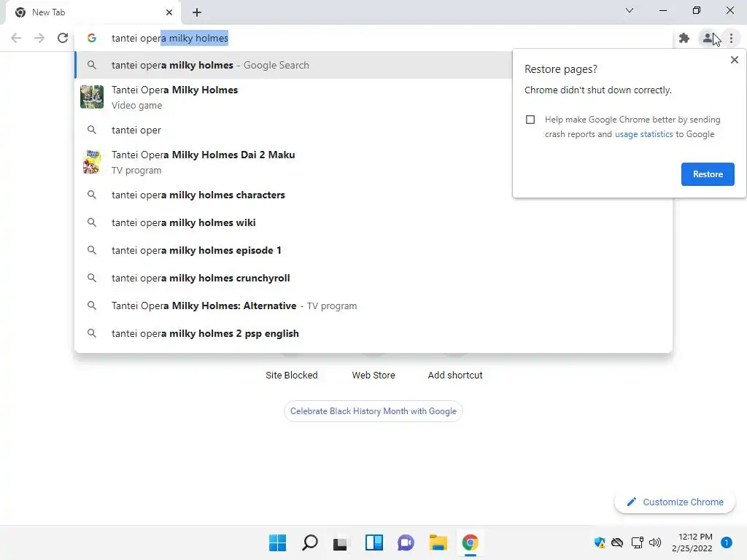
Task: Open the Chrome profile avatar icon
Action: 708,38
